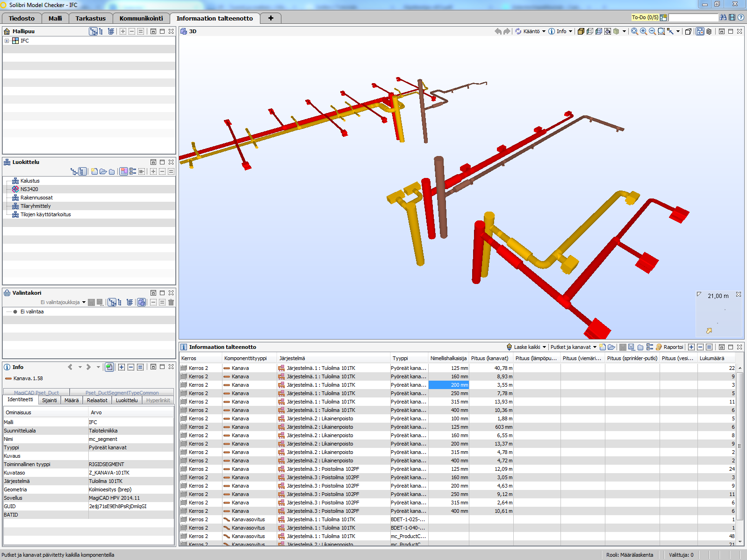Open dropdown next to box display icons

pyautogui.click(x=624, y=31)
